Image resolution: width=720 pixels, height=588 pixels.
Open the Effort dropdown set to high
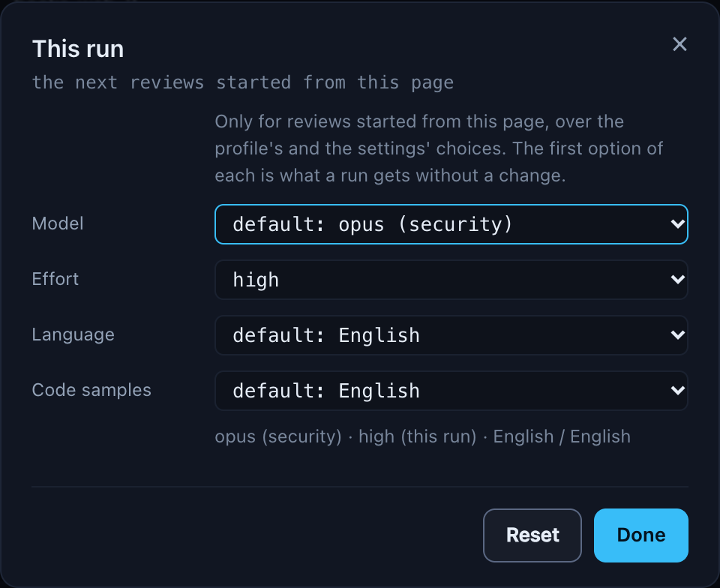tap(451, 280)
